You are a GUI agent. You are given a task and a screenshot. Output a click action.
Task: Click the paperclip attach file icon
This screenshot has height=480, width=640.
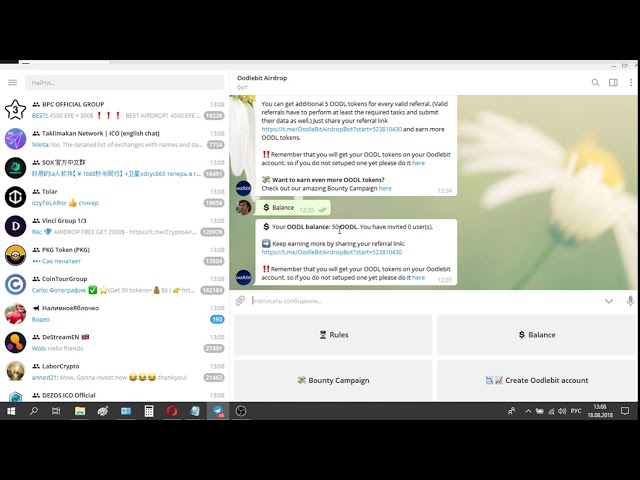240,301
